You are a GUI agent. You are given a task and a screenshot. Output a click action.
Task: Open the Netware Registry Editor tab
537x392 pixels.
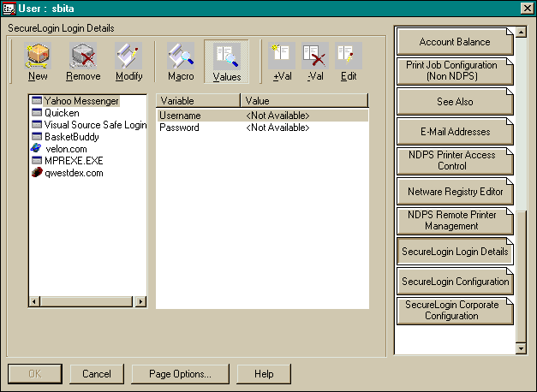(x=455, y=192)
